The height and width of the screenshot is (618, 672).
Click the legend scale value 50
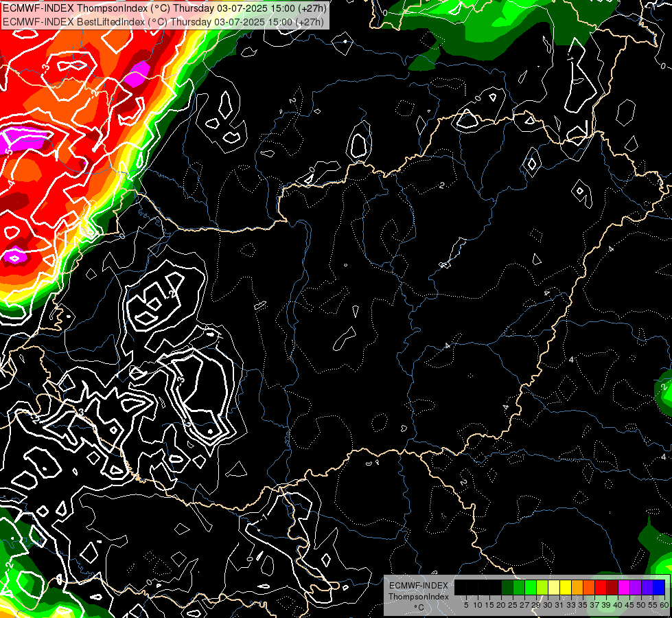pyautogui.click(x=642, y=605)
